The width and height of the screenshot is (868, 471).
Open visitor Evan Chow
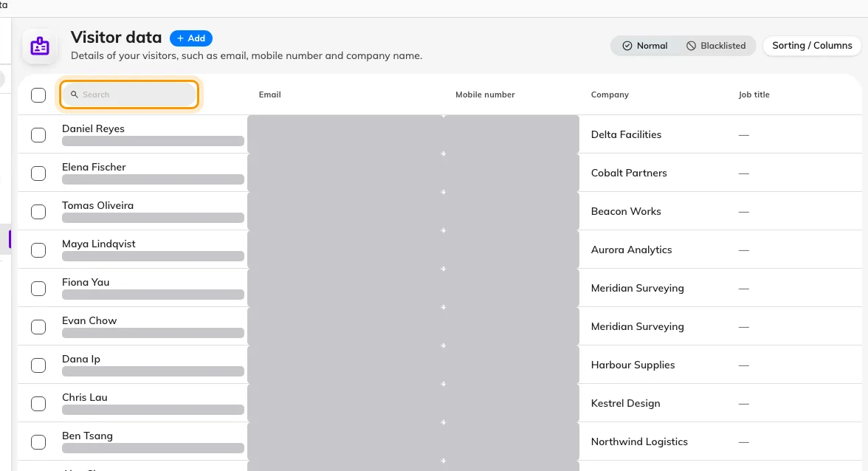[x=89, y=320]
